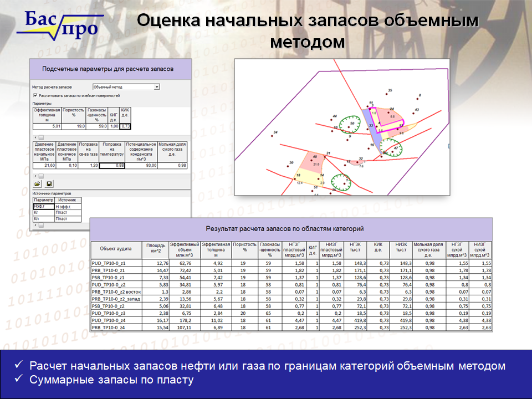532x399 pixels.
Task: Click effective volume cell 178,2 in PUD_TP10-0_z4 row
Action: 185,320
